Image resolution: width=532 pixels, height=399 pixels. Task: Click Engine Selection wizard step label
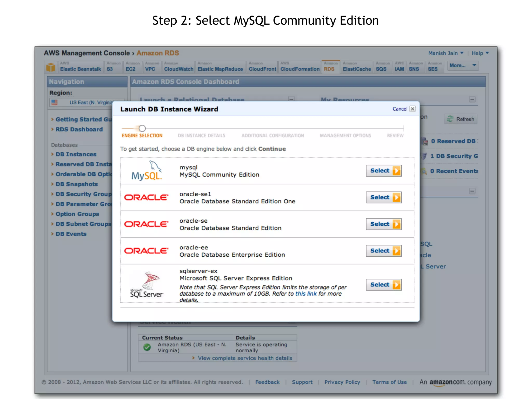pyautogui.click(x=142, y=136)
